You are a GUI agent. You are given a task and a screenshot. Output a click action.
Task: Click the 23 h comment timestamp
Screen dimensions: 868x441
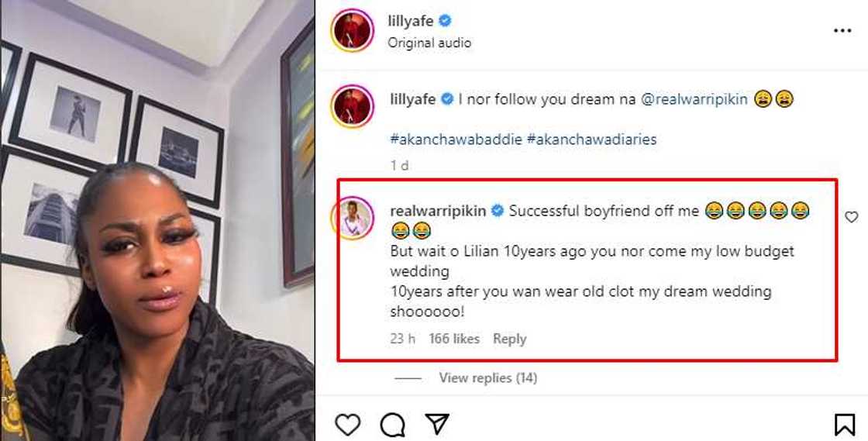click(x=402, y=339)
